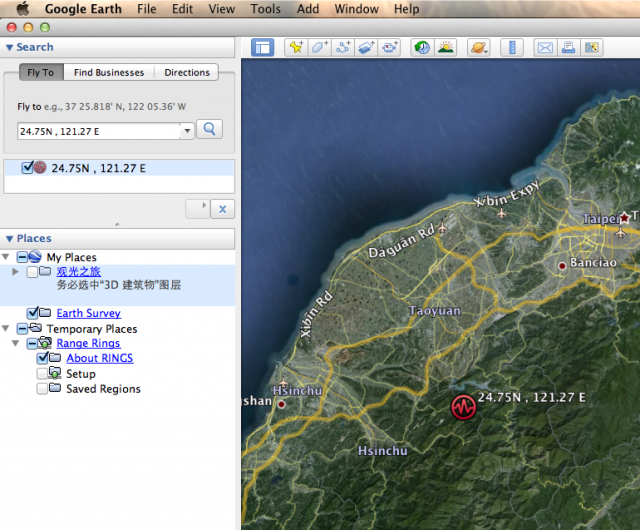640x530 pixels.
Task: Collapse the Temporary Places node
Action: point(6,328)
